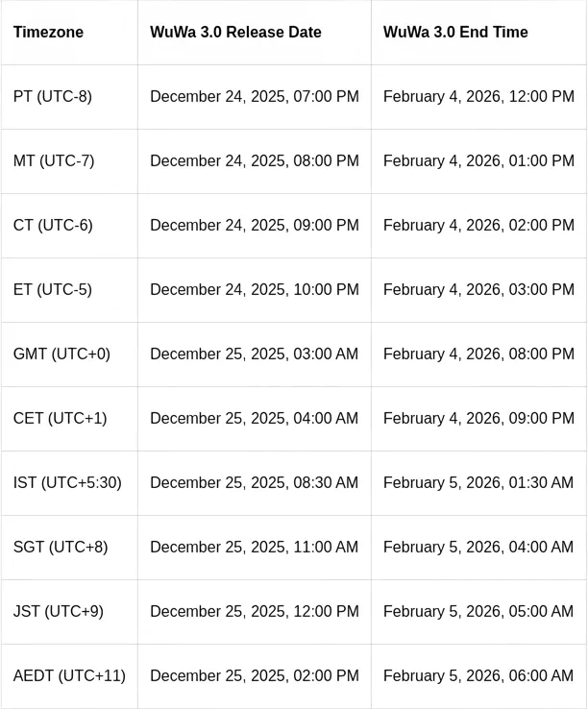Click the IST (UTC+5:30) timezone cell

67,482
